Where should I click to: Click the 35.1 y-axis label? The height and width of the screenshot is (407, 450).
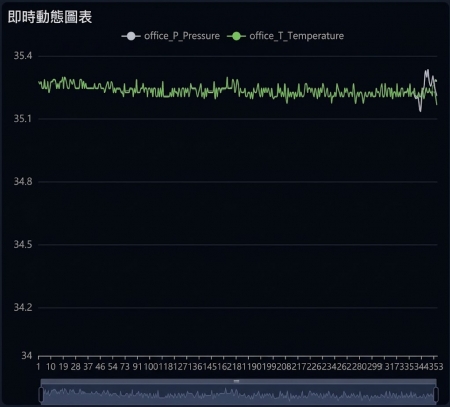23,119
